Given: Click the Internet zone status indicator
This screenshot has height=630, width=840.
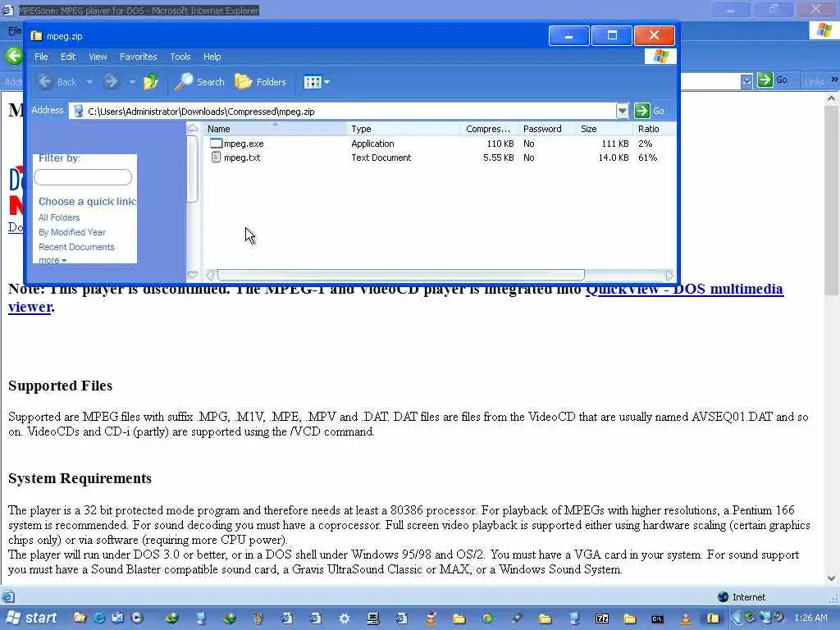Looking at the screenshot, I should pos(742,597).
